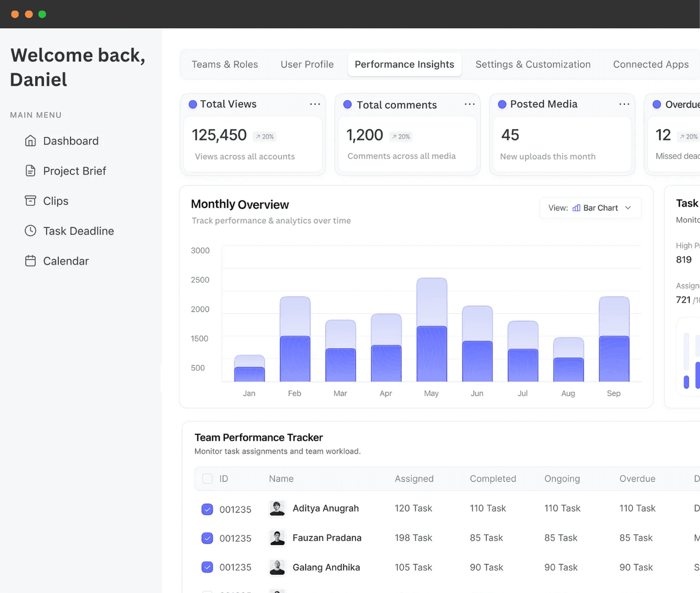Uncheck the checkbox for Aditya Anugrah
This screenshot has height=593, width=700.
[207, 509]
